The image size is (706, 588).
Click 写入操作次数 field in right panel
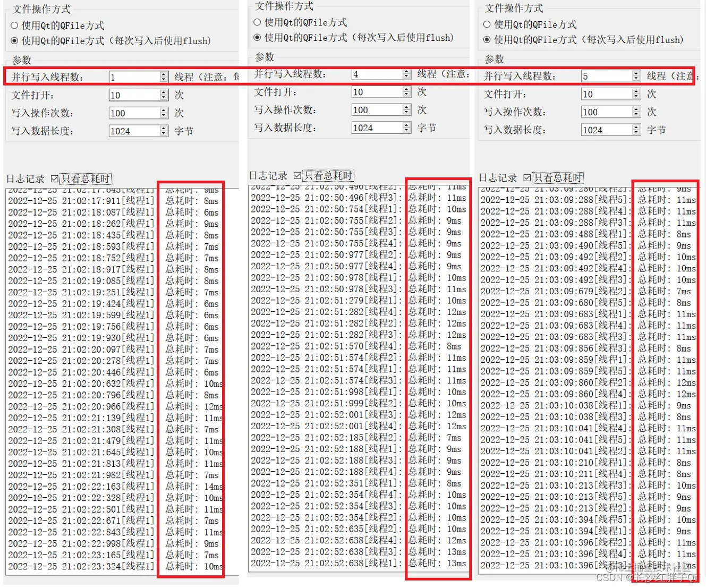[606, 112]
